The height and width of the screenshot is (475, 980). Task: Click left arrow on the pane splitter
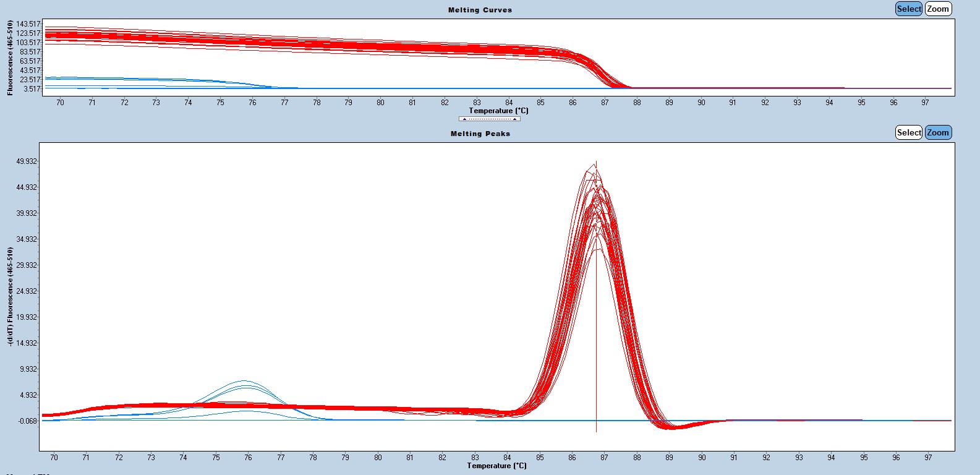point(464,119)
